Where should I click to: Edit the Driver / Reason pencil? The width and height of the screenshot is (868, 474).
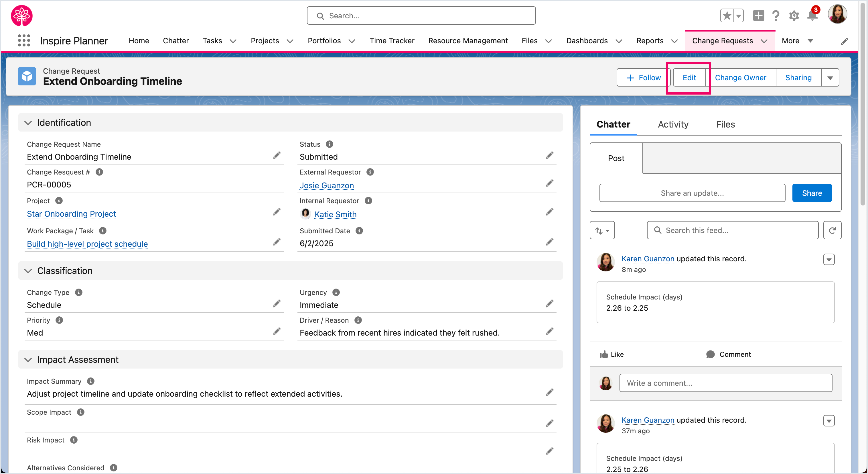[x=550, y=332]
